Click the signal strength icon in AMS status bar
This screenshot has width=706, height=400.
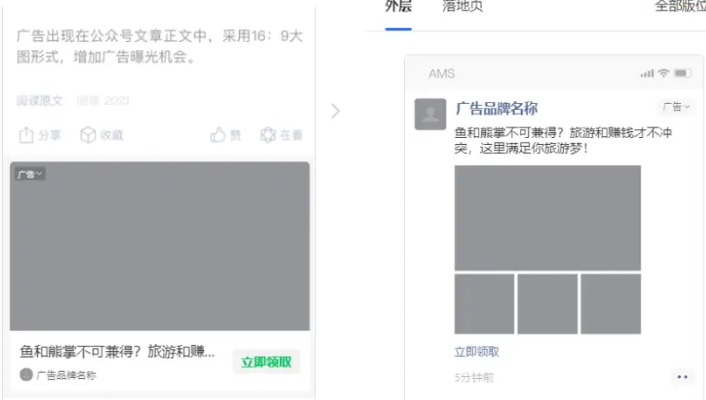[647, 73]
